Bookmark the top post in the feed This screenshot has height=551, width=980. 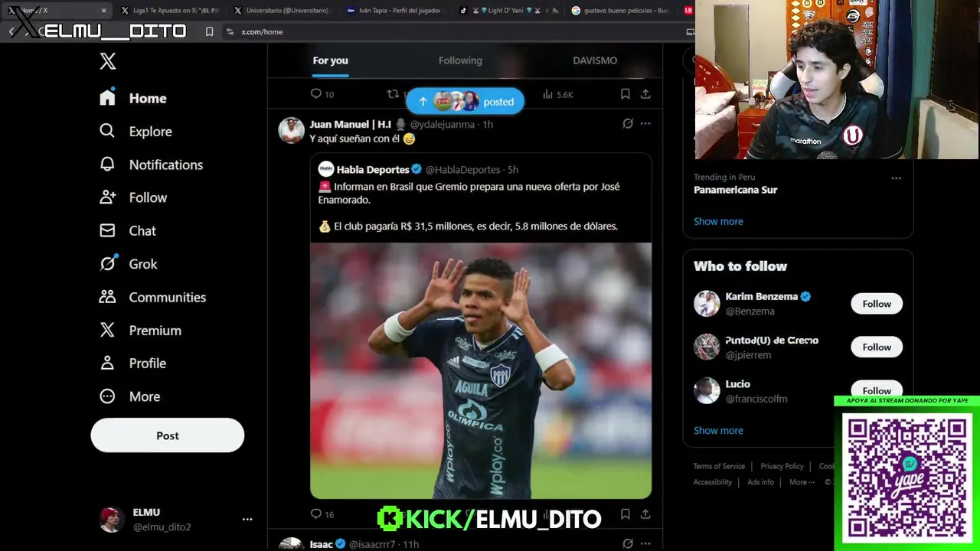tap(625, 94)
